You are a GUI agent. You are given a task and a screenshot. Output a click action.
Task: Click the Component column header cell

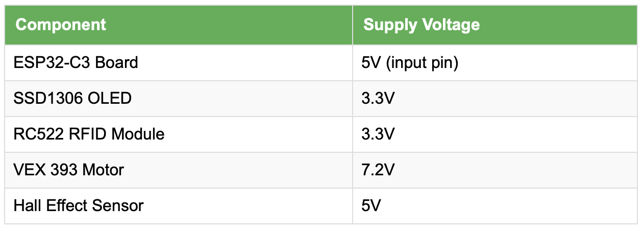(x=179, y=25)
